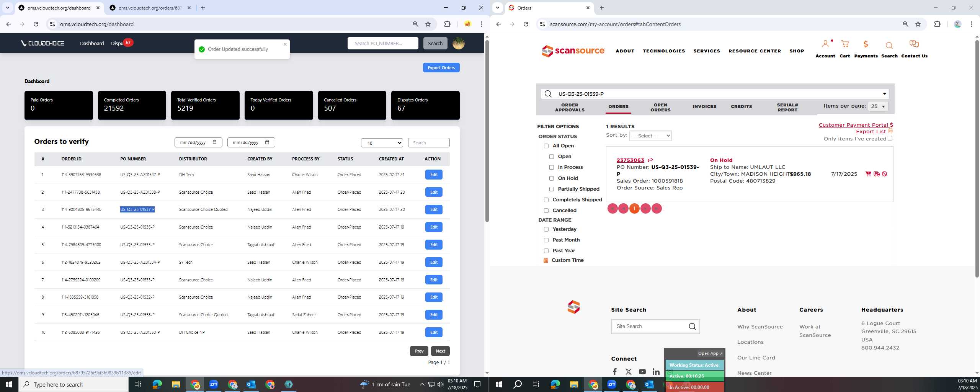Expand tab list arrow in the right Chrome window
Image resolution: width=980 pixels, height=392 pixels.
pos(497,8)
